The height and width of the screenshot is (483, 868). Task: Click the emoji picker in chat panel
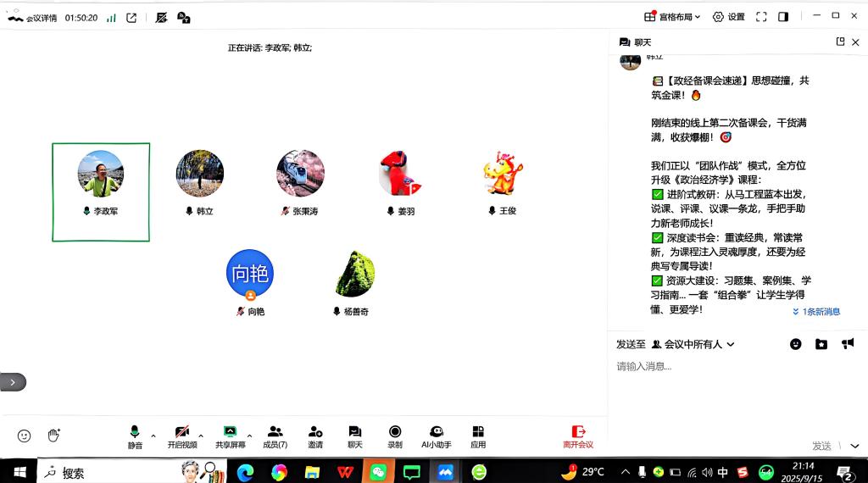[795, 344]
